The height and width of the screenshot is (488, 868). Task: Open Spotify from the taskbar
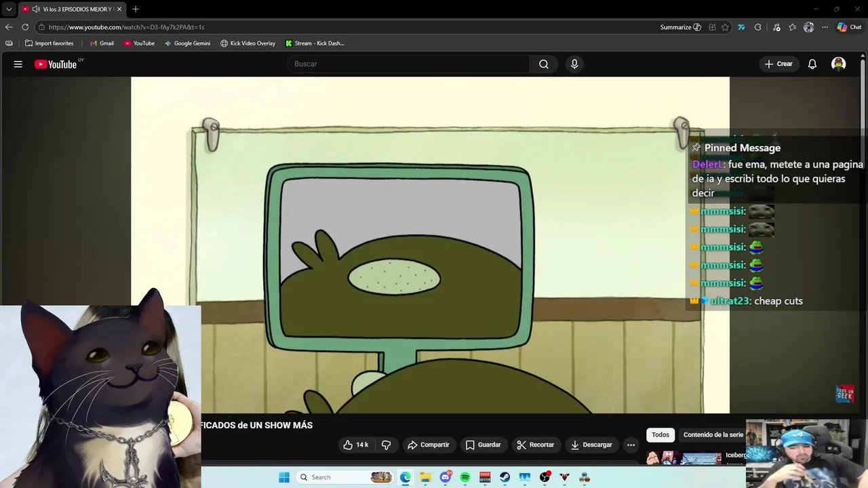(465, 477)
